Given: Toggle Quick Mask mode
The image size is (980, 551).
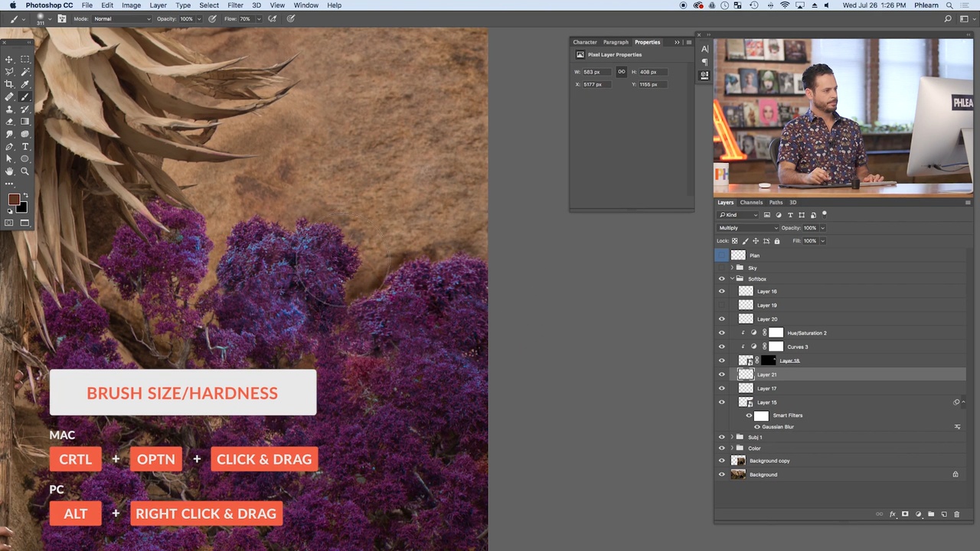Looking at the screenshot, I should (9, 223).
